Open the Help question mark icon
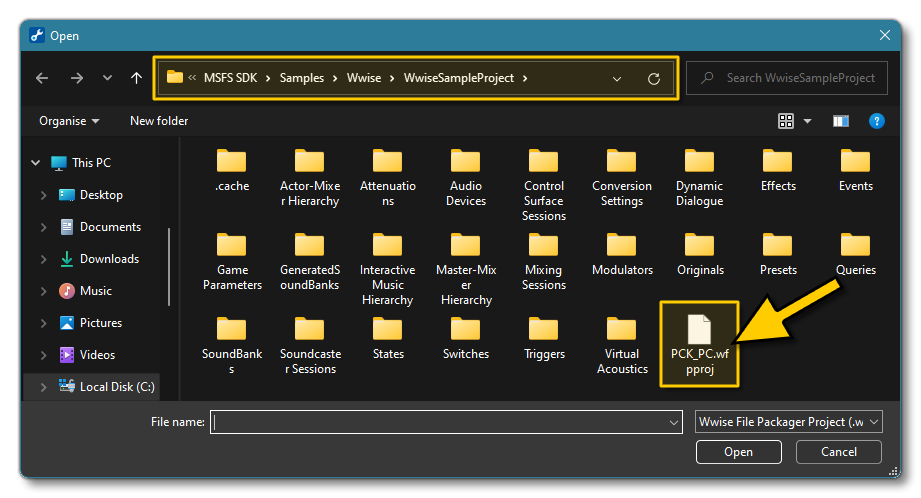 pyautogui.click(x=876, y=121)
